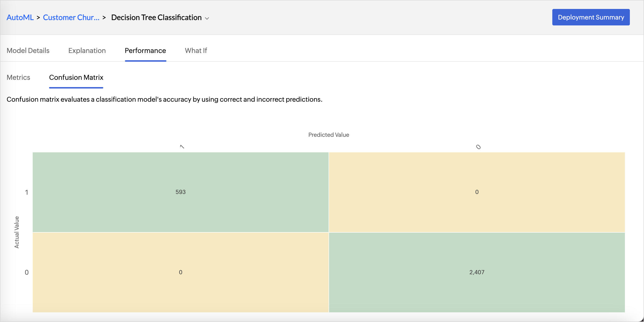Click the rotated 1 label above the left column
The width and height of the screenshot is (644, 322).
(x=182, y=147)
